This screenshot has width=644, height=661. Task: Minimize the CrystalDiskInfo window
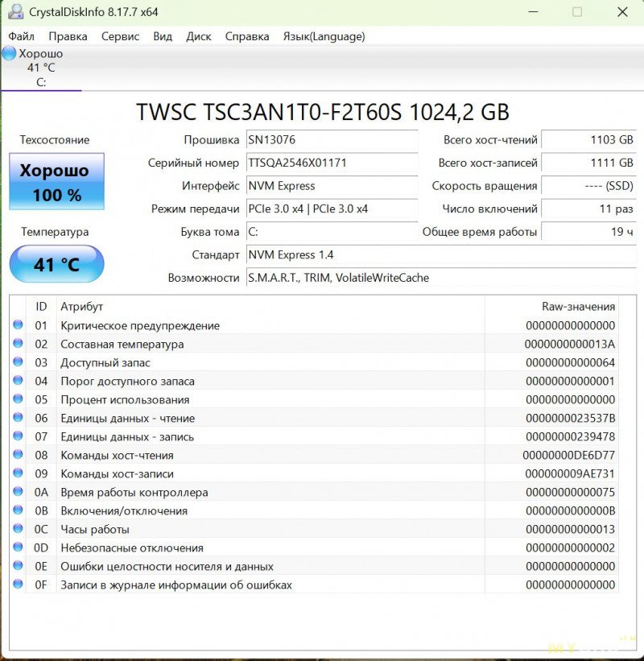pos(533,12)
